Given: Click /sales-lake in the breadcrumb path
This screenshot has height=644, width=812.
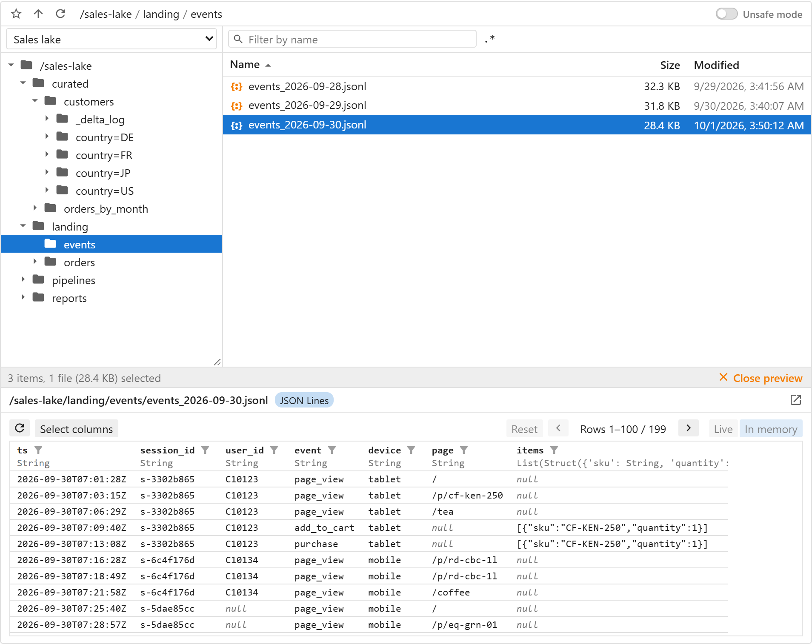Looking at the screenshot, I should (106, 14).
